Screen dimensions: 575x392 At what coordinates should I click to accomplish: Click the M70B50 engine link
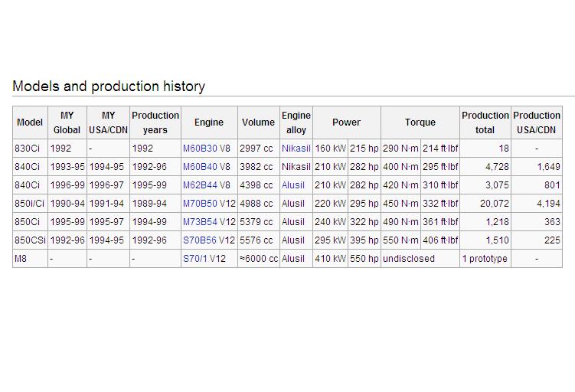click(x=200, y=204)
